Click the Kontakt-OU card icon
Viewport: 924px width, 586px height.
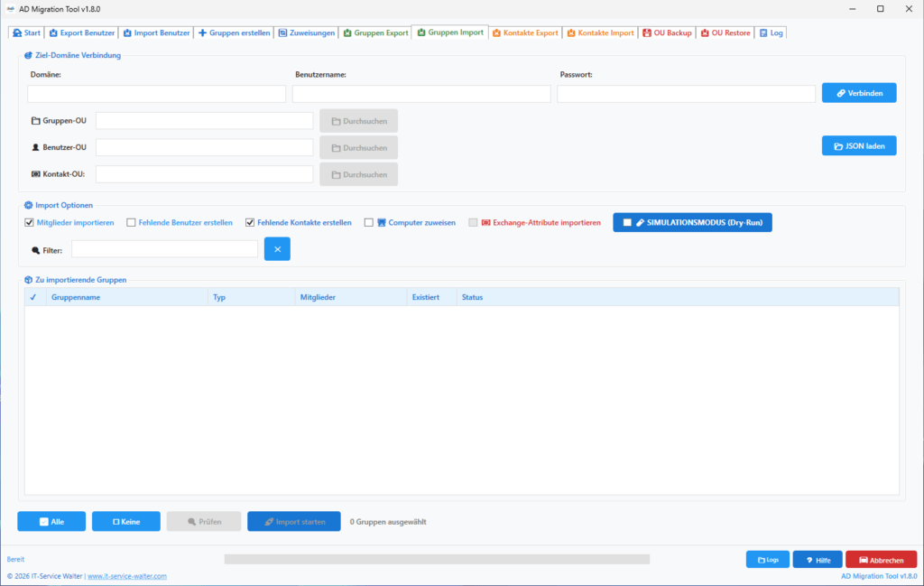point(35,174)
